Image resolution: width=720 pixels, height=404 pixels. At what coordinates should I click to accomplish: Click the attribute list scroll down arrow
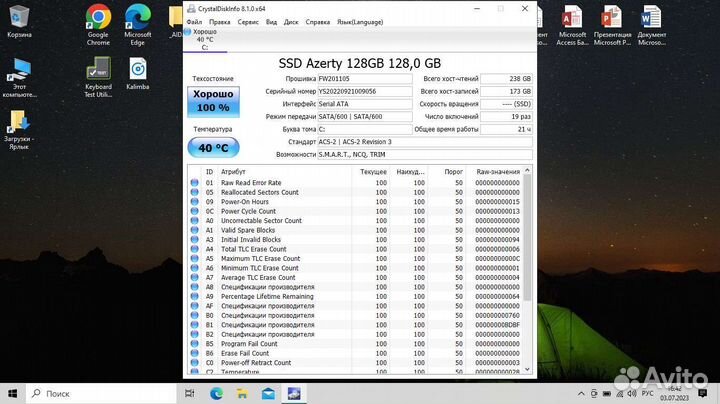(527, 369)
